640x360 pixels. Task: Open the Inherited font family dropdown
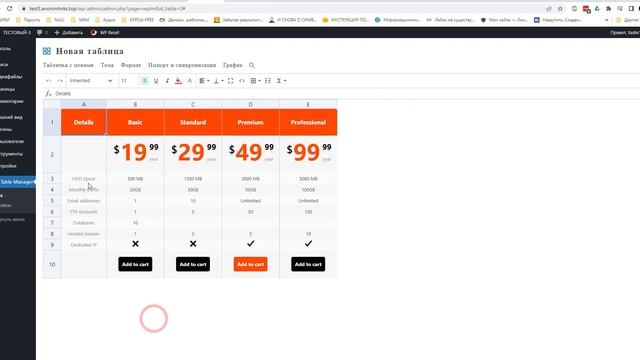(x=91, y=81)
